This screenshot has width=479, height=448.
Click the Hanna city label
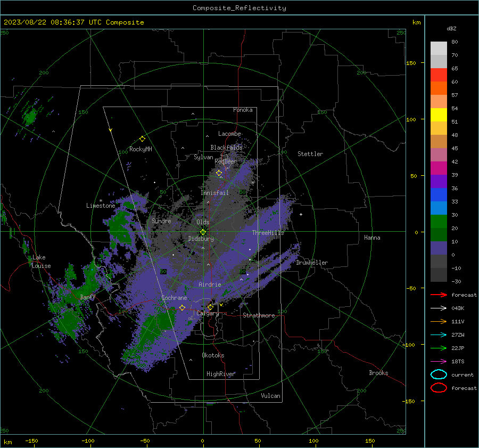(372, 238)
